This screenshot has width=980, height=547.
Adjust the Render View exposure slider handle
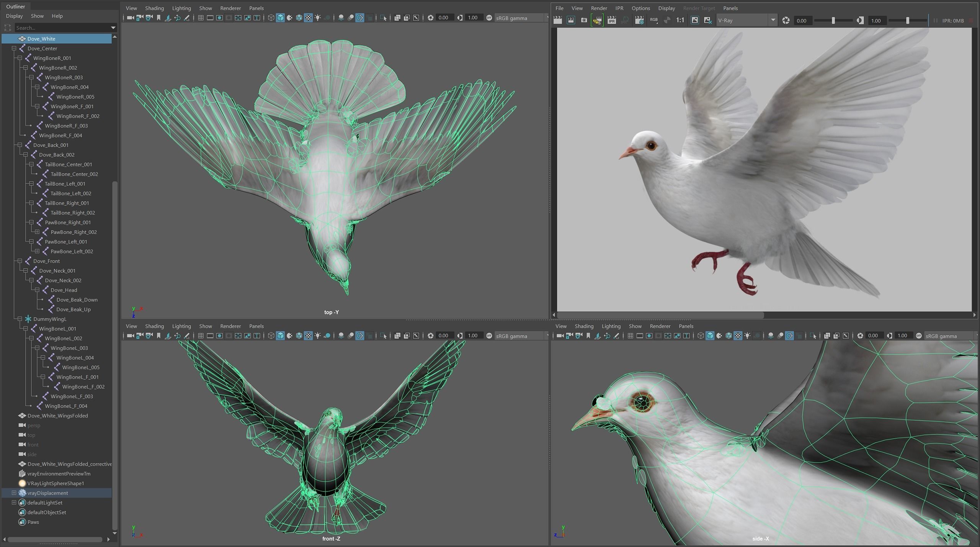click(x=833, y=20)
